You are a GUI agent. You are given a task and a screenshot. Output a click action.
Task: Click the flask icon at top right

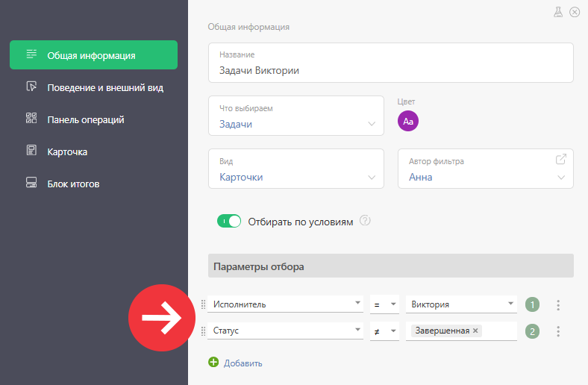tap(558, 13)
